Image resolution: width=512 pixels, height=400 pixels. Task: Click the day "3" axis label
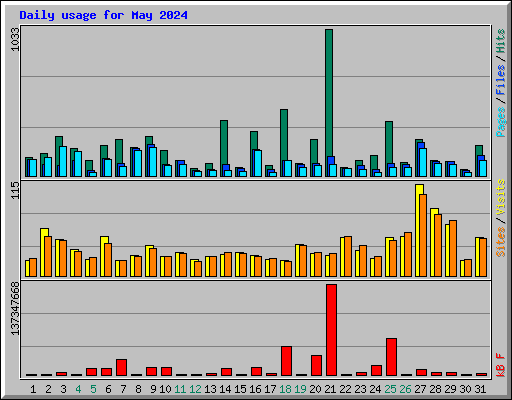(63, 389)
